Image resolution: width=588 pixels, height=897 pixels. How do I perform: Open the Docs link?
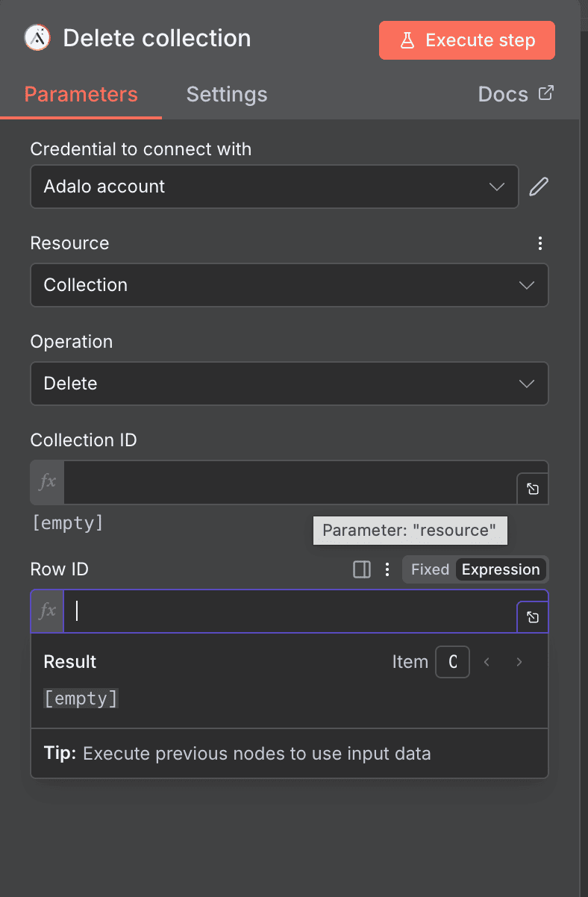click(x=515, y=94)
